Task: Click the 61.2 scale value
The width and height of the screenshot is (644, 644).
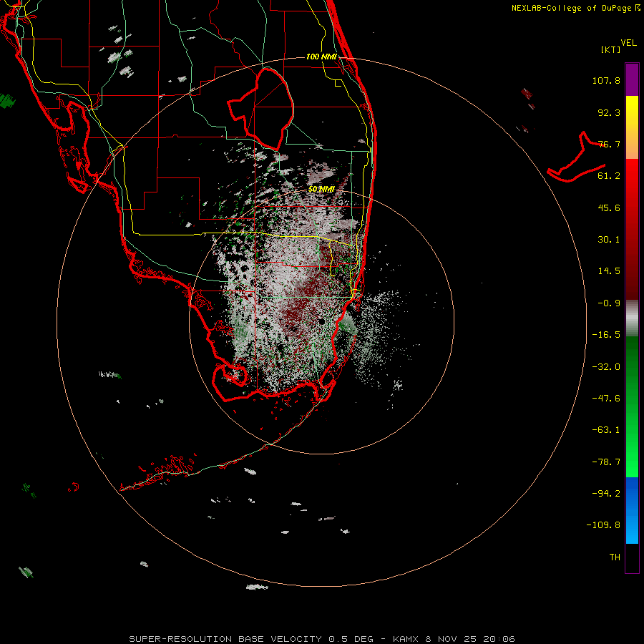Action: pyautogui.click(x=609, y=176)
